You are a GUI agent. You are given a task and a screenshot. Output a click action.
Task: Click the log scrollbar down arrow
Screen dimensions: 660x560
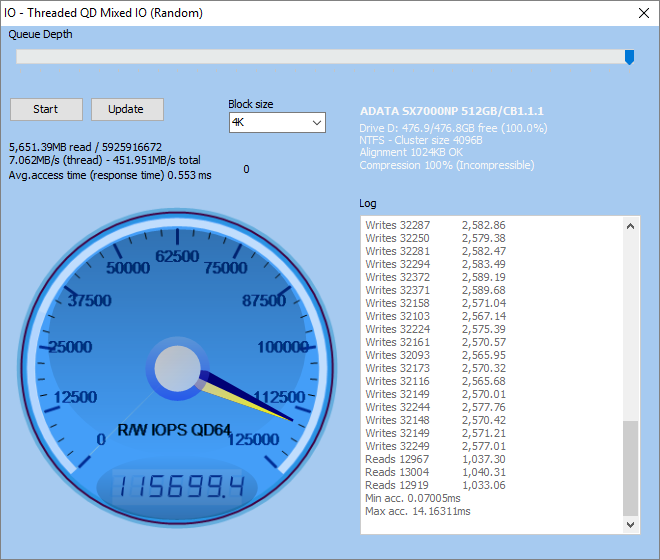click(x=630, y=525)
